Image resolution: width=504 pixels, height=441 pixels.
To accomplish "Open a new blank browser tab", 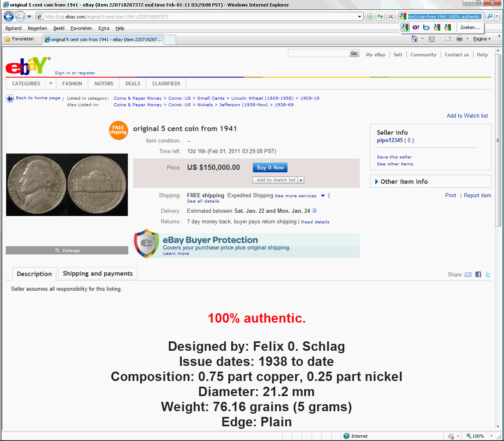I will (170, 40).
